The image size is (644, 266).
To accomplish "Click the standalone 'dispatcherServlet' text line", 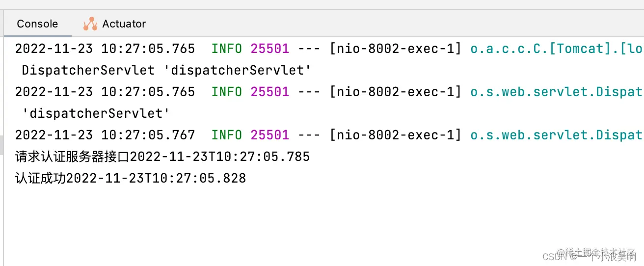I will point(96,113).
